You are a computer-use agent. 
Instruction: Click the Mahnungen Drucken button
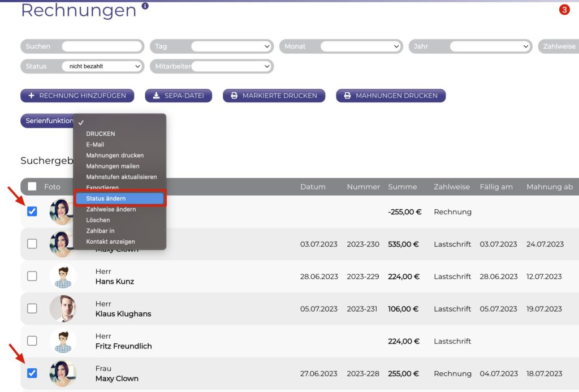tap(391, 96)
